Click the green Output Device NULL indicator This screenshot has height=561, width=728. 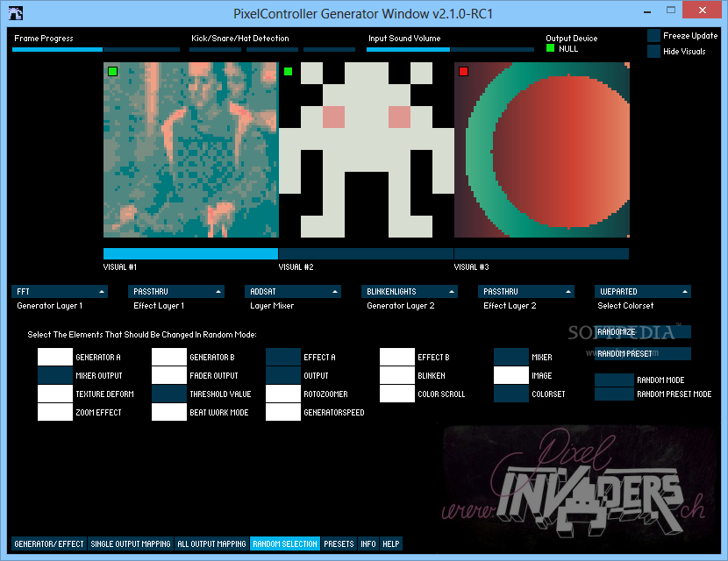[550, 48]
